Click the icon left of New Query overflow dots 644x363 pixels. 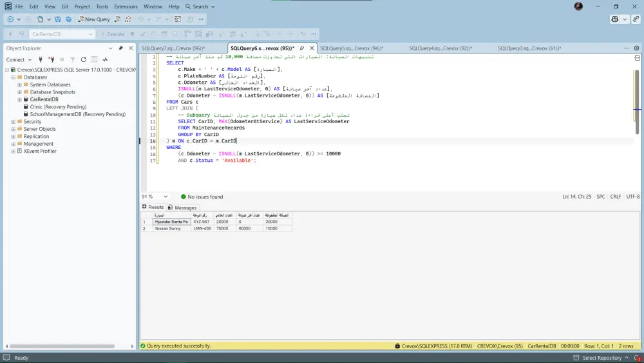pos(190,19)
